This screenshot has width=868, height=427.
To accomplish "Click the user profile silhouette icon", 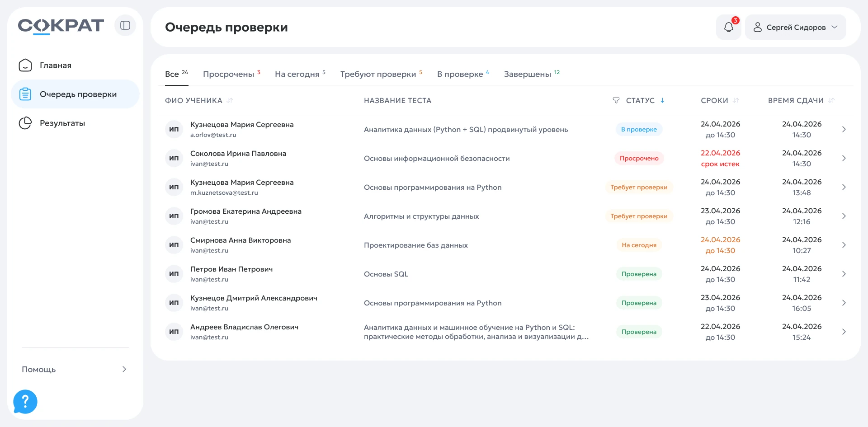I will pyautogui.click(x=758, y=27).
